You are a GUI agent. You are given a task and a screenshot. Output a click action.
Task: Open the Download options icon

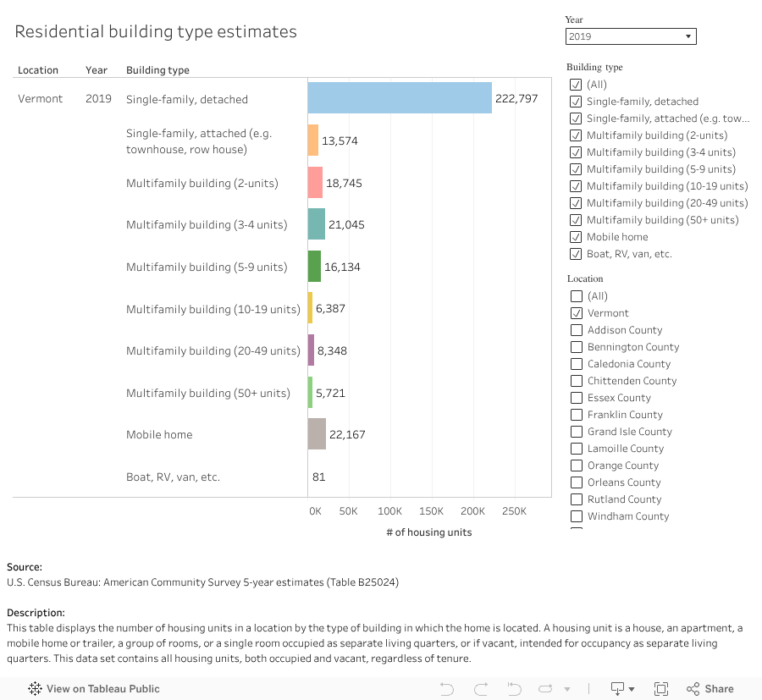point(616,688)
